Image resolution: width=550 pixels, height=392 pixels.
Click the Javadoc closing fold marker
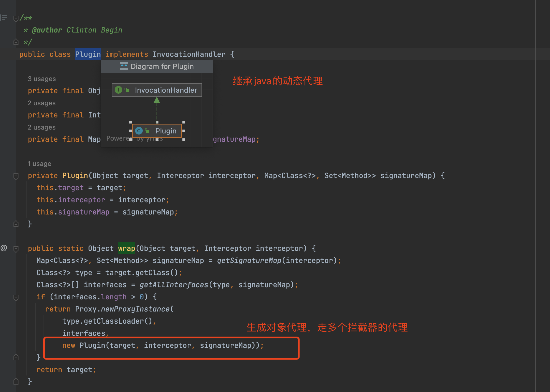[16, 42]
